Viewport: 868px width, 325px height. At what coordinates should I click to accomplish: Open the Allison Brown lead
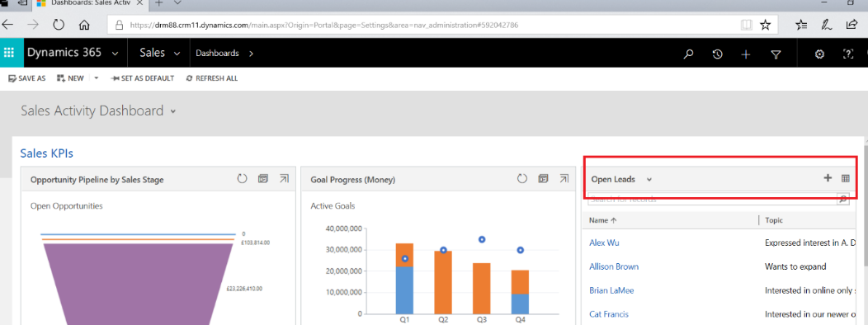click(614, 266)
